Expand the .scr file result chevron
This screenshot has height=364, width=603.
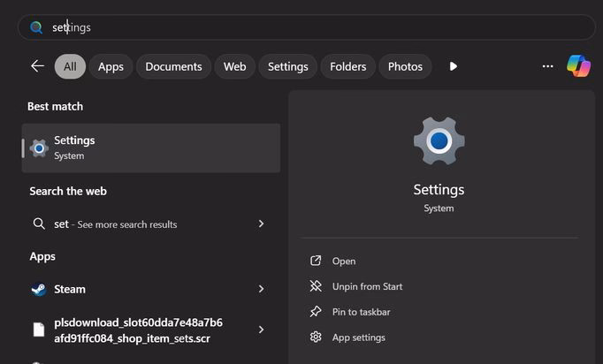261,330
